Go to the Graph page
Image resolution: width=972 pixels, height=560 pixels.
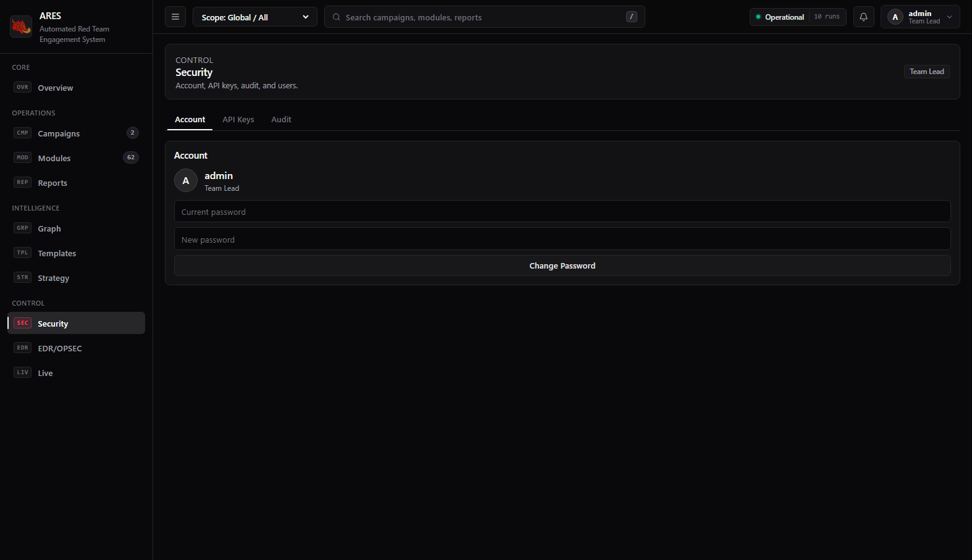[x=76, y=228]
